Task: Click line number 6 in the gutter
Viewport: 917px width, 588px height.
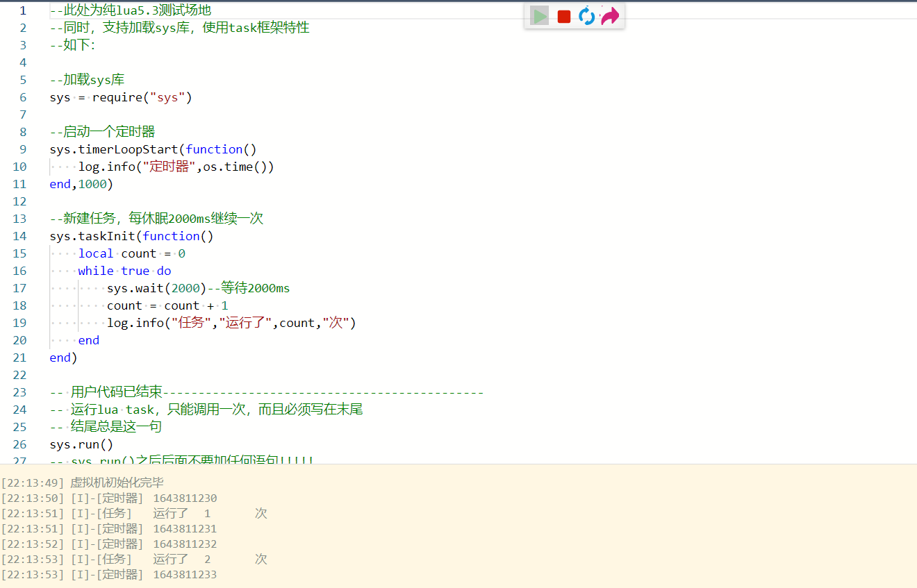Action: (23, 97)
